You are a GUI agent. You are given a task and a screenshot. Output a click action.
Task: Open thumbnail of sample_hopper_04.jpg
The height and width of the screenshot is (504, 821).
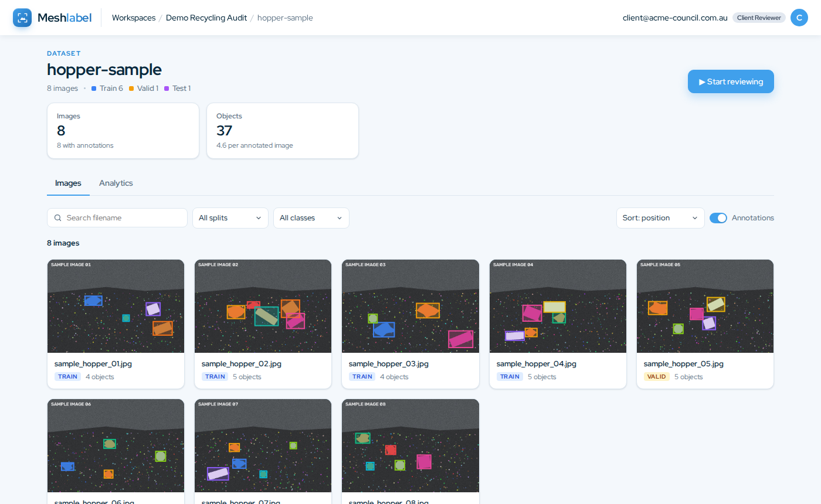(x=558, y=307)
